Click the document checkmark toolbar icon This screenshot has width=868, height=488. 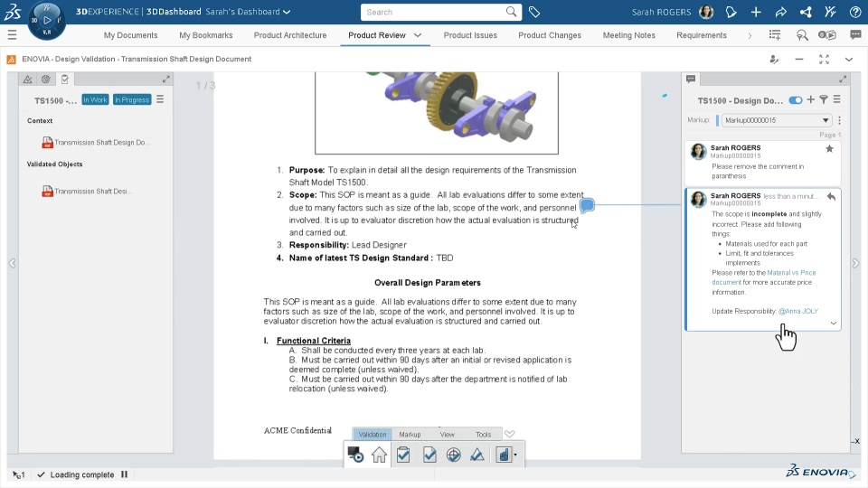pos(429,455)
